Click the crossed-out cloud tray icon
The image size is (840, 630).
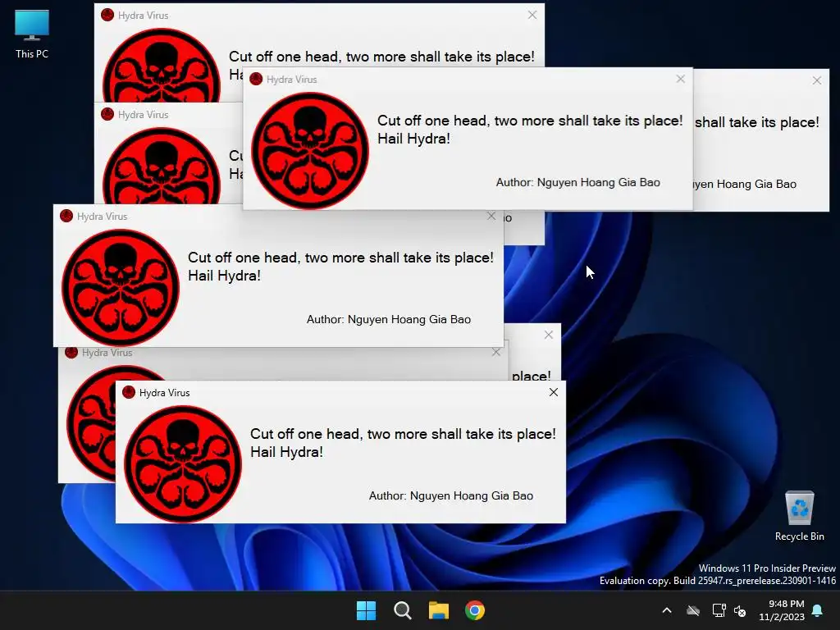[693, 610]
